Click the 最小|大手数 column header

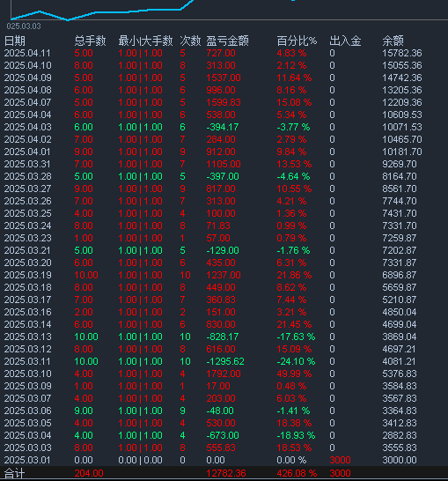[x=145, y=41]
